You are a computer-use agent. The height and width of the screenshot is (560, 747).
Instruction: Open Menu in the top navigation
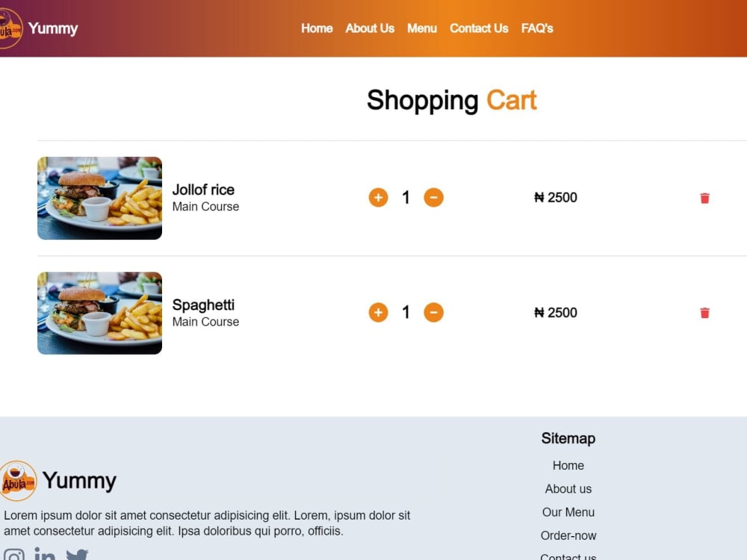(421, 28)
